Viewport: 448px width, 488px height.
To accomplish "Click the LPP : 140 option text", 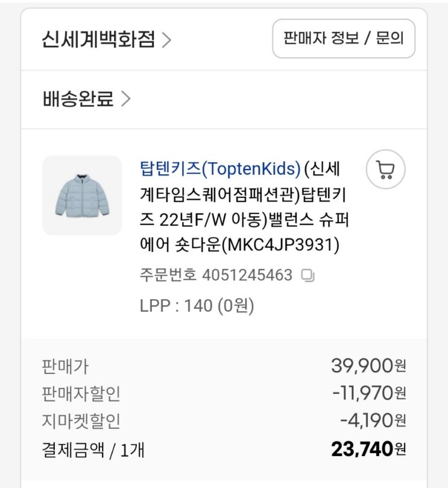I will [197, 306].
